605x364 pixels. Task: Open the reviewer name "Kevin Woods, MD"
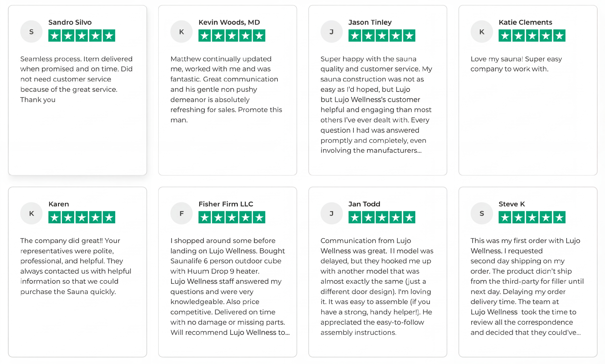point(229,22)
